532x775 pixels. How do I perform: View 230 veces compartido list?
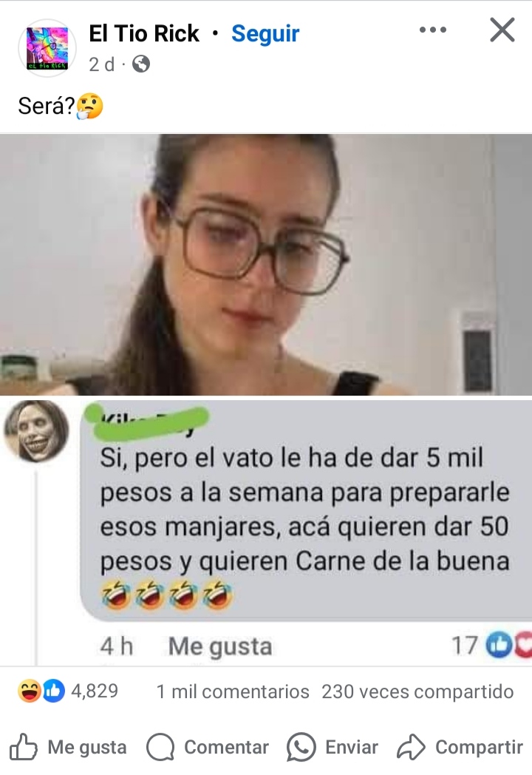pyautogui.click(x=417, y=691)
